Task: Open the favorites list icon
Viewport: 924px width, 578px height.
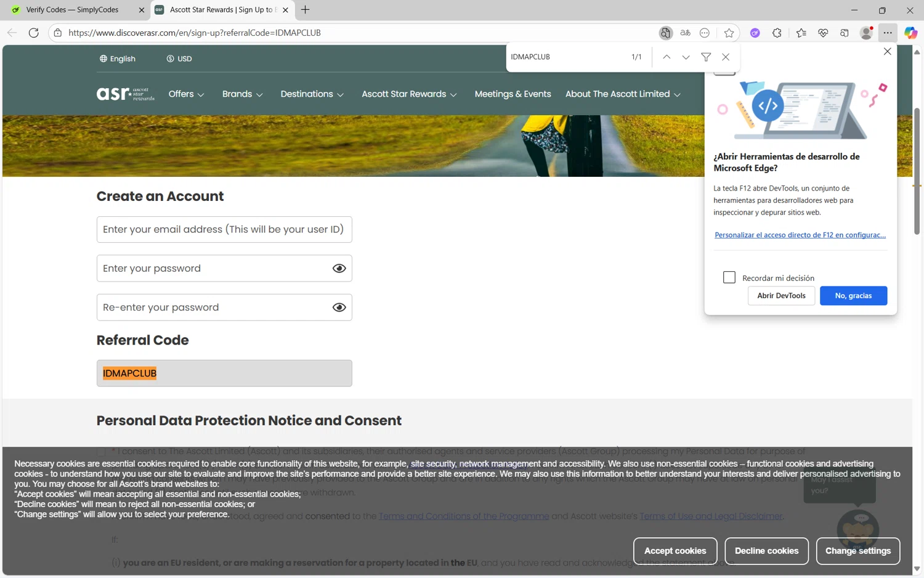Action: click(801, 33)
